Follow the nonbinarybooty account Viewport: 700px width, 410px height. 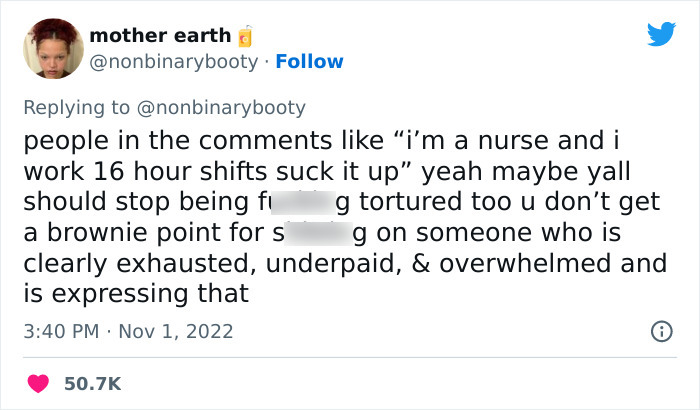310,62
